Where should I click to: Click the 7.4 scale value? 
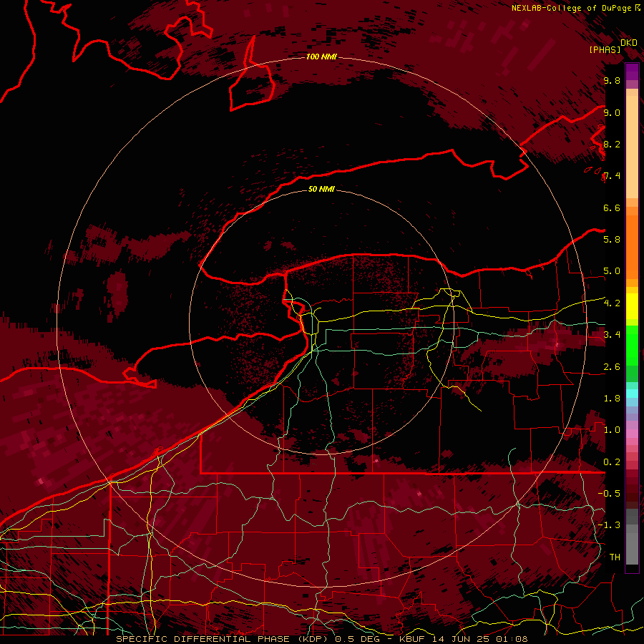pos(612,176)
